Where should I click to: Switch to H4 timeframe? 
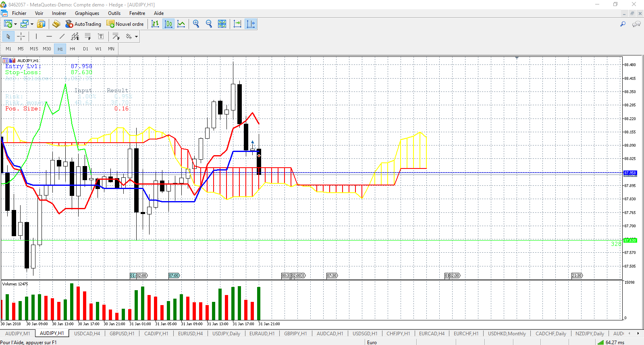73,49
